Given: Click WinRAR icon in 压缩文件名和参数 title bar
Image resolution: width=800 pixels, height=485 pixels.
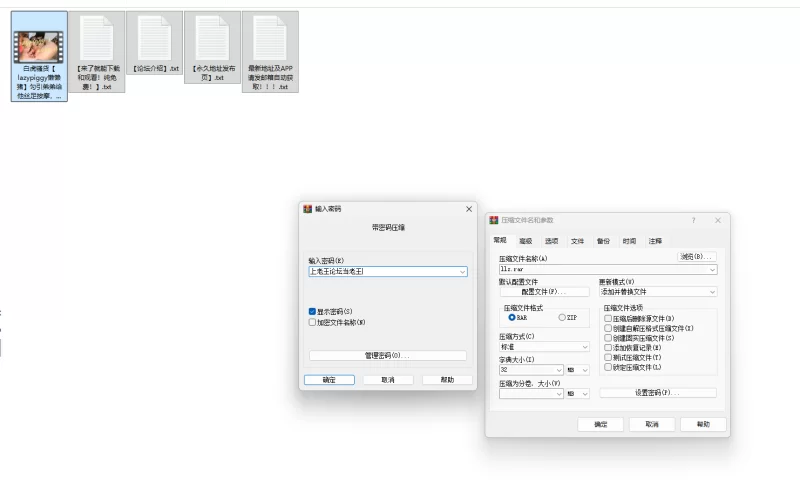Looking at the screenshot, I should click(493, 220).
